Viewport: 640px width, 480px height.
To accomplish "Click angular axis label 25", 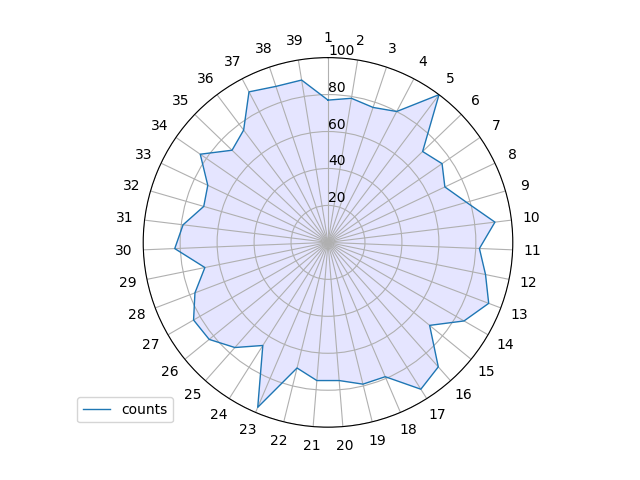I will coord(192,394).
